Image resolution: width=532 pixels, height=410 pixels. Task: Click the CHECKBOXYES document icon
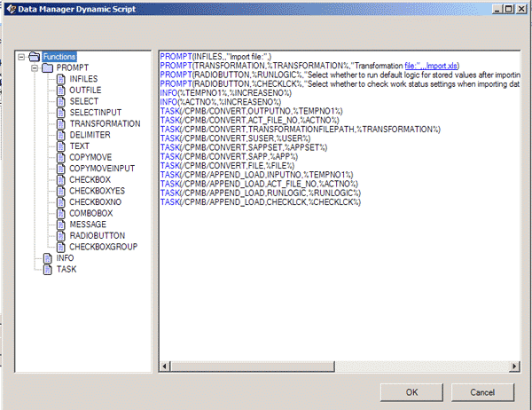click(61, 191)
